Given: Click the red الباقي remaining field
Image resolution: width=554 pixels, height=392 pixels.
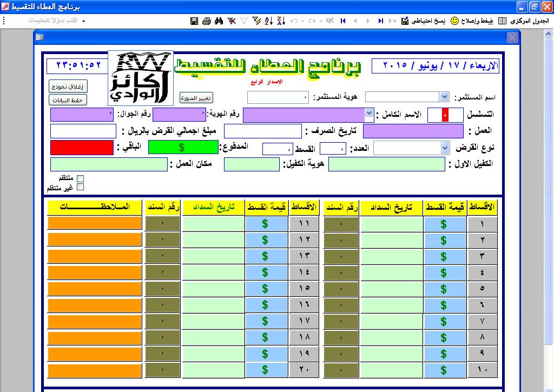Looking at the screenshot, I should [82, 148].
